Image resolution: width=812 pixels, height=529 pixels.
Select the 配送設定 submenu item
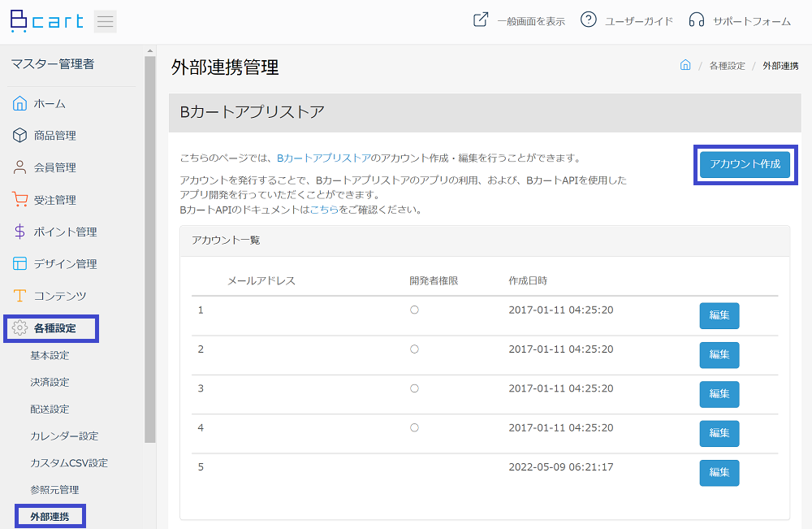(x=50, y=410)
